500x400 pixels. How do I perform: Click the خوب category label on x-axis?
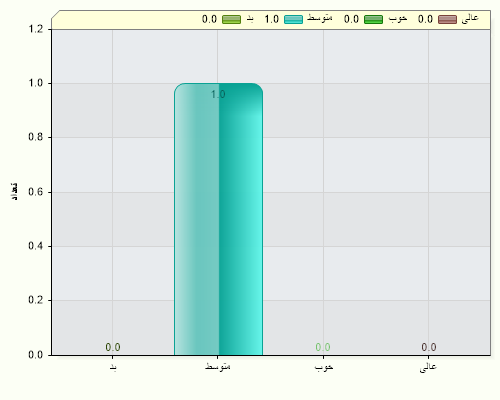coord(324,367)
